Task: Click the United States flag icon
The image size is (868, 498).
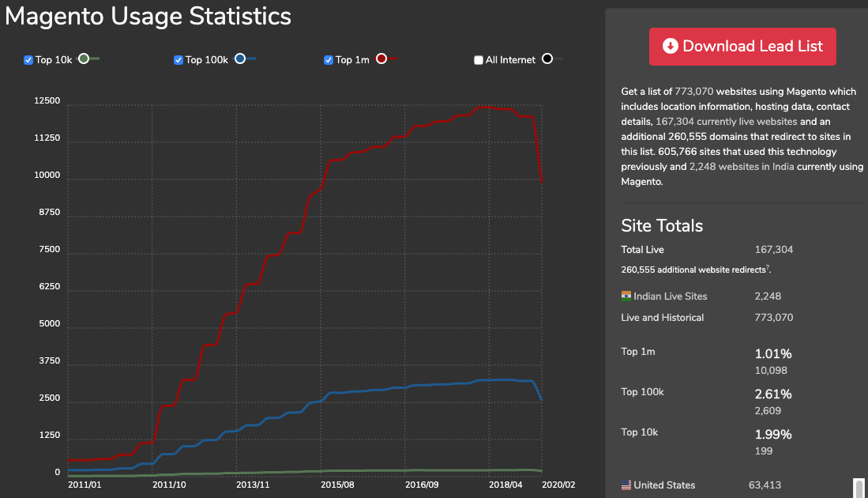Action: 626,485
